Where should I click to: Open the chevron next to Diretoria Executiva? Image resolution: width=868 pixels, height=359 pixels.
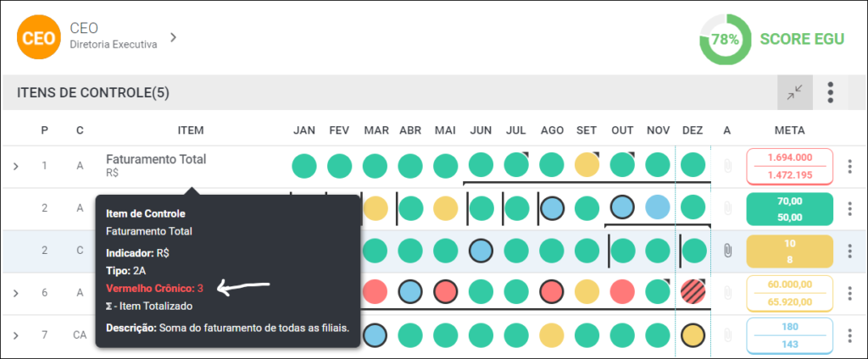tap(173, 37)
